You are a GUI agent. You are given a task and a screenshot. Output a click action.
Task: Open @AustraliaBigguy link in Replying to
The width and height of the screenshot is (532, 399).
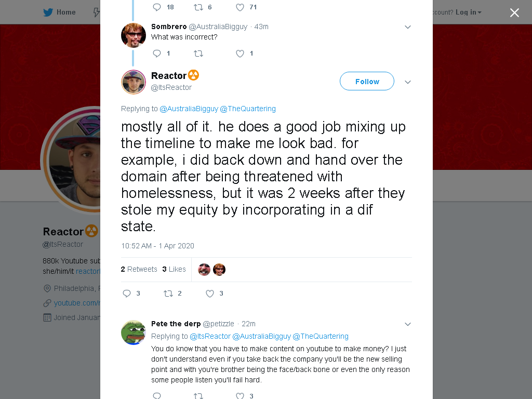click(189, 109)
